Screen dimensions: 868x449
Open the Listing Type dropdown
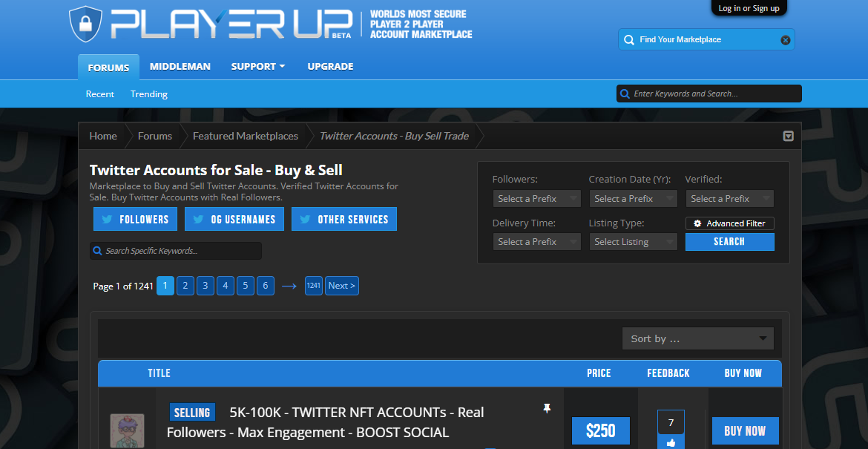coord(634,242)
